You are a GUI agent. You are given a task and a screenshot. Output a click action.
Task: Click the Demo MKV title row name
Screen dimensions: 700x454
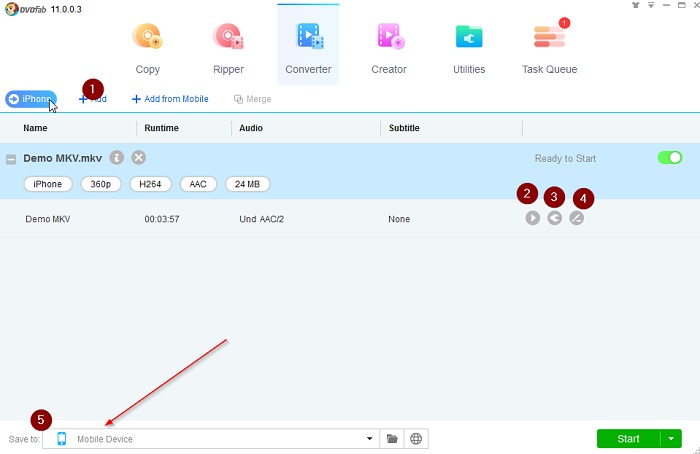(x=48, y=219)
